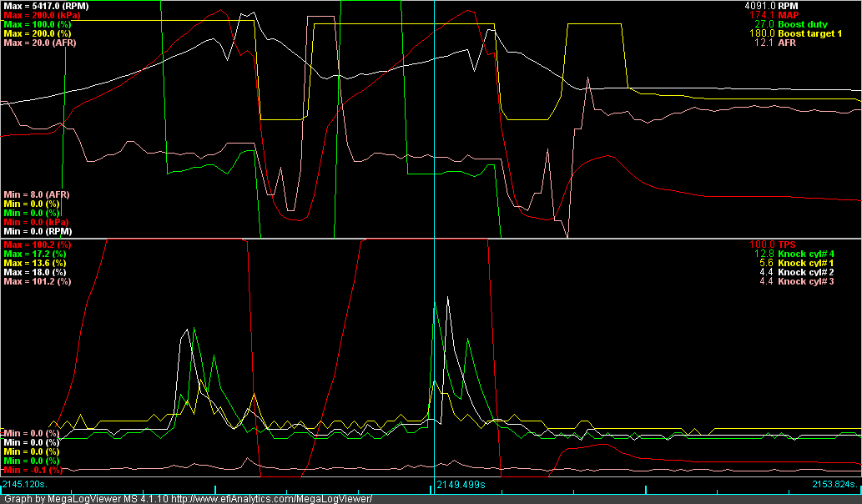
Task: Click the '12.1 AFR' legend entry
Action: point(775,43)
